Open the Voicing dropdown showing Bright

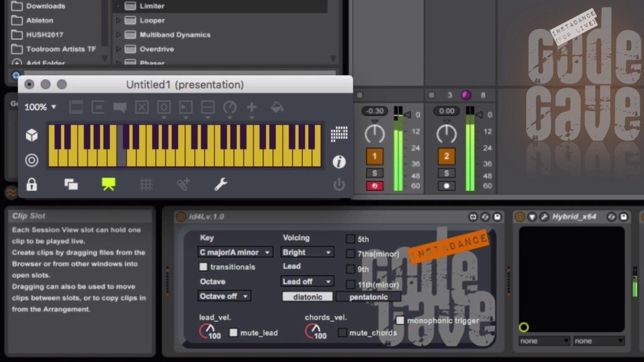coord(307,252)
